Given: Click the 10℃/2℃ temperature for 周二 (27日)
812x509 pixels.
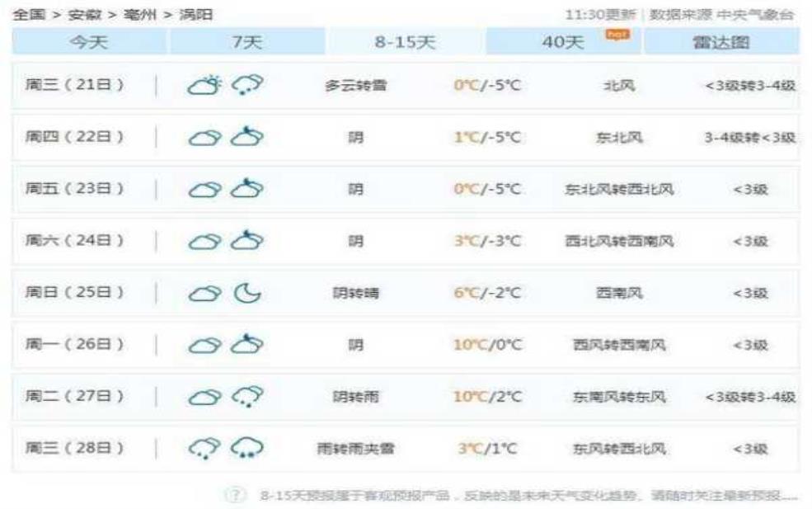Looking at the screenshot, I should tap(487, 397).
